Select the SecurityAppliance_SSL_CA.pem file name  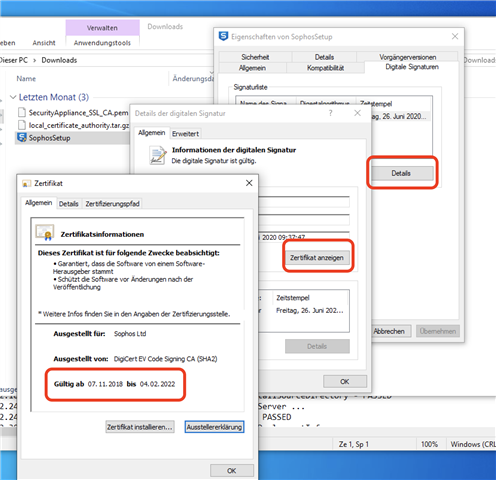[78, 113]
